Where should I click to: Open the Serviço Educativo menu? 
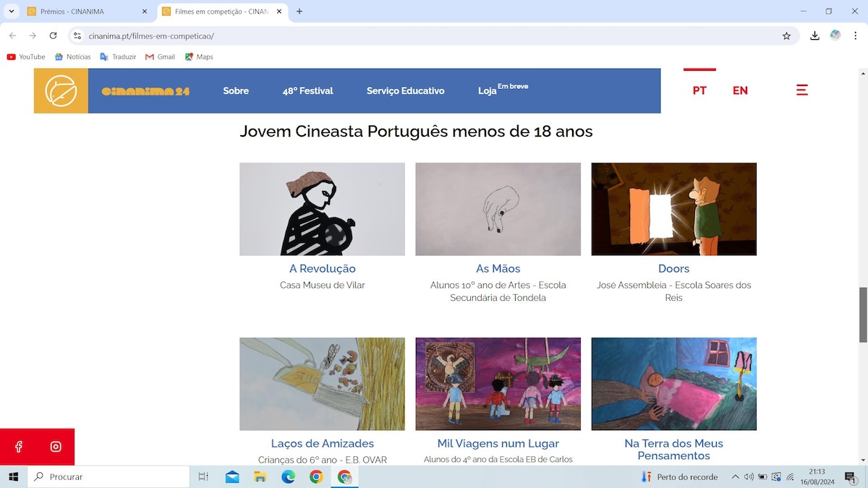pyautogui.click(x=405, y=91)
